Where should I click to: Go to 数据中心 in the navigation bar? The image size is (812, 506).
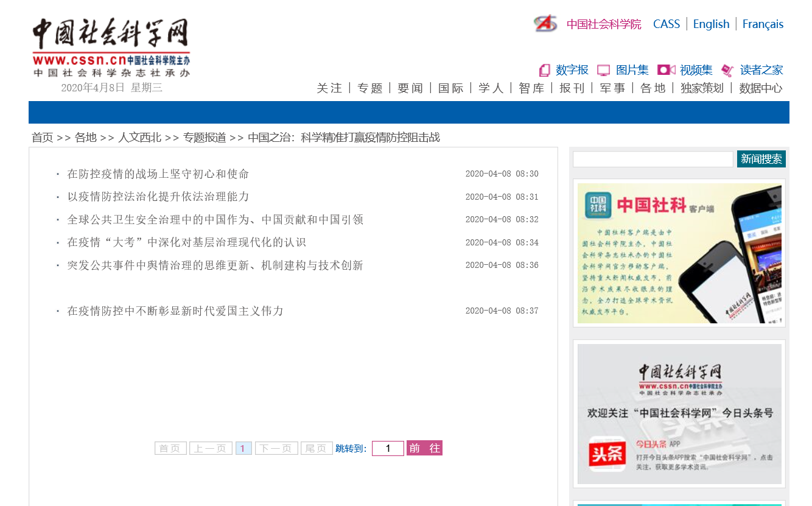click(760, 88)
